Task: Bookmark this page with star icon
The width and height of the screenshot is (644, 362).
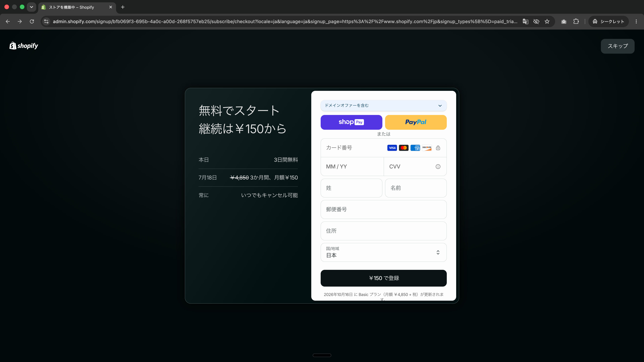Action: [547, 21]
